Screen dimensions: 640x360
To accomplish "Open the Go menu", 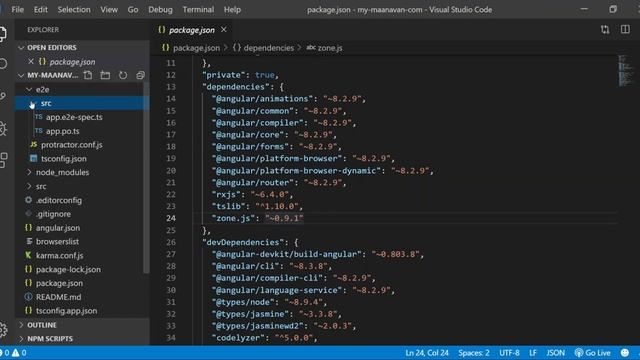I will [133, 9].
